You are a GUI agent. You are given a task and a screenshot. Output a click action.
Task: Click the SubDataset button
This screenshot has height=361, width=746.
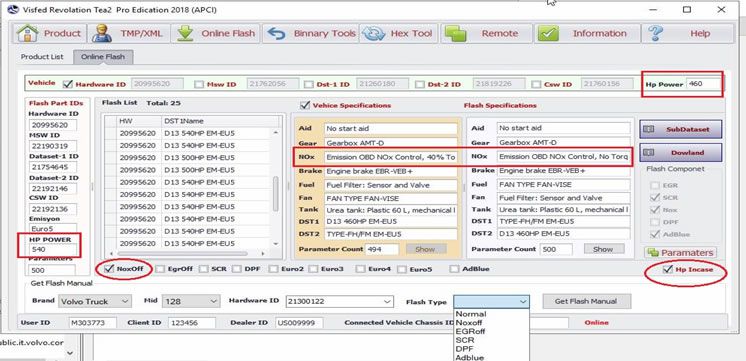coord(680,129)
